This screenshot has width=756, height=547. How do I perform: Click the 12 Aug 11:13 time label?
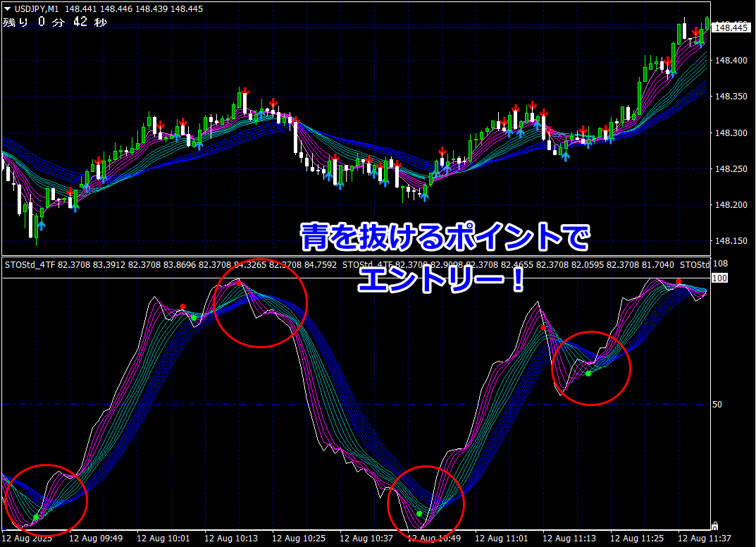(x=569, y=539)
